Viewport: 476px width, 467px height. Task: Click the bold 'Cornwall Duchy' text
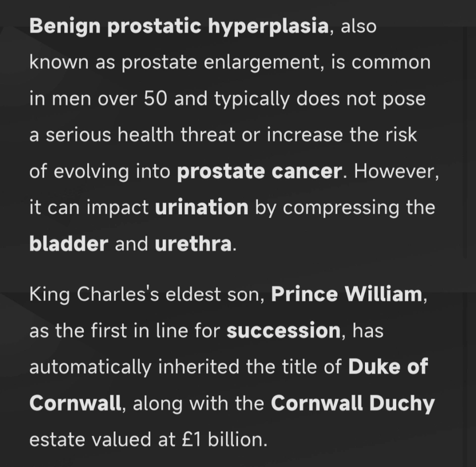(353, 404)
